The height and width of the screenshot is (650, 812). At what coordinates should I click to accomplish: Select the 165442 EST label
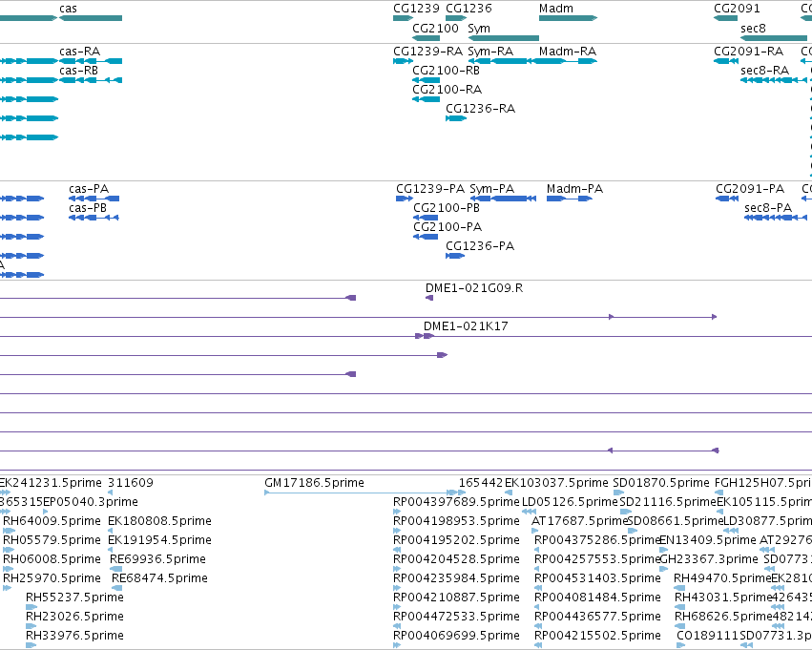[481, 483]
